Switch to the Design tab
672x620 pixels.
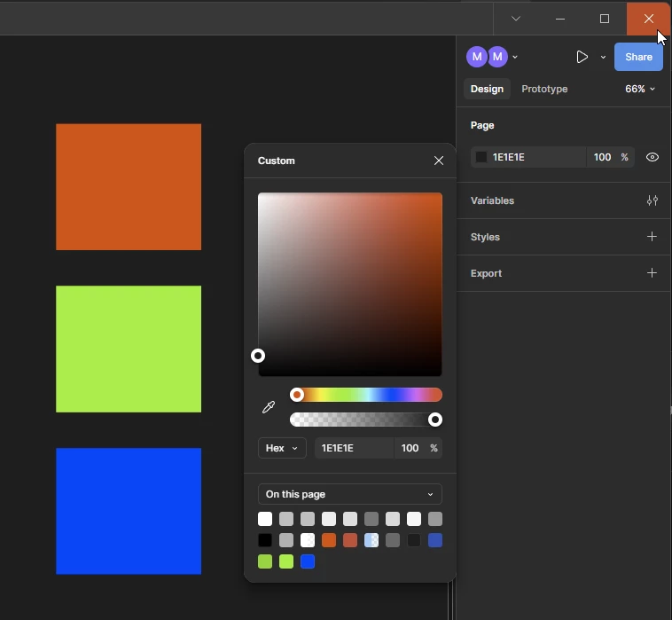coord(487,89)
